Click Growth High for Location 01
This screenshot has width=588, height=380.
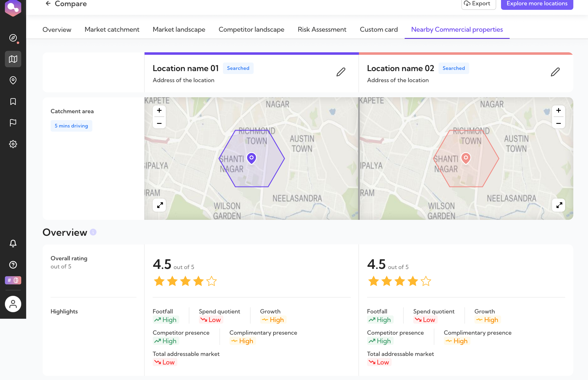[273, 320]
